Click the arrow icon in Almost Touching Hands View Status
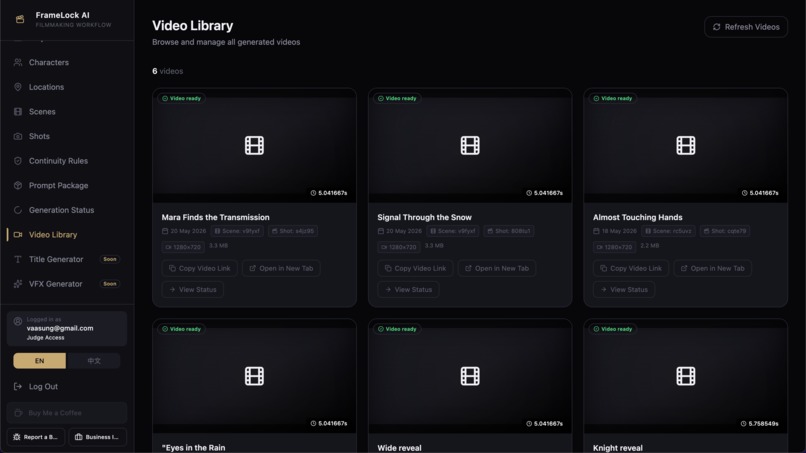The width and height of the screenshot is (806, 453). [603, 289]
